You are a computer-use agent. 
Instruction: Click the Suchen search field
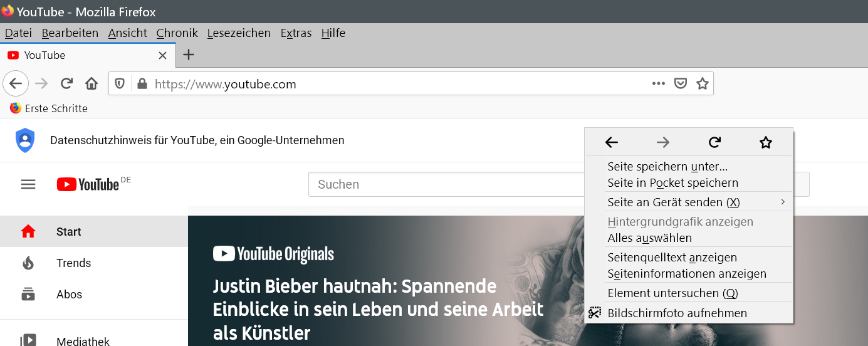click(445, 184)
